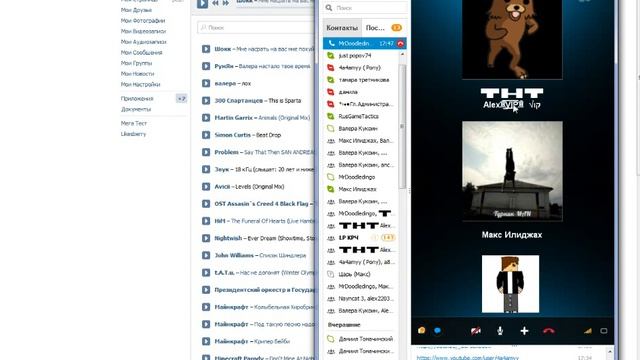This screenshot has width=640, height=360.
Task: Open the Мега Тест app link
Action: point(133,123)
